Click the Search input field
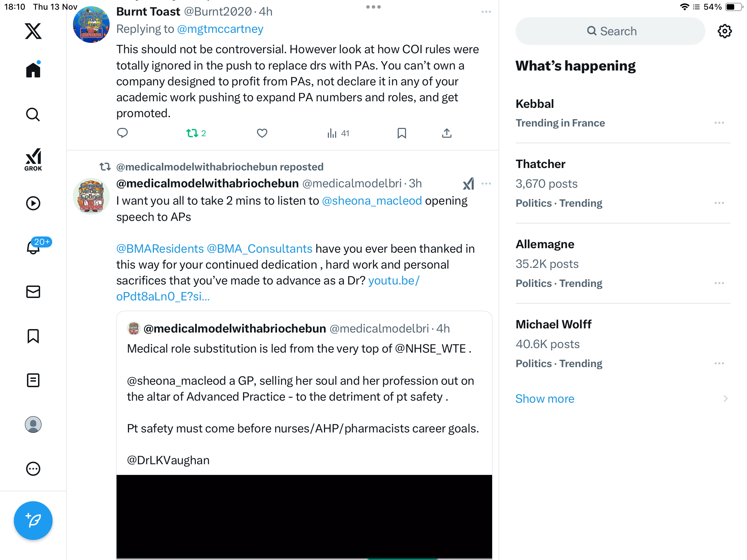This screenshot has width=747, height=560. (610, 31)
